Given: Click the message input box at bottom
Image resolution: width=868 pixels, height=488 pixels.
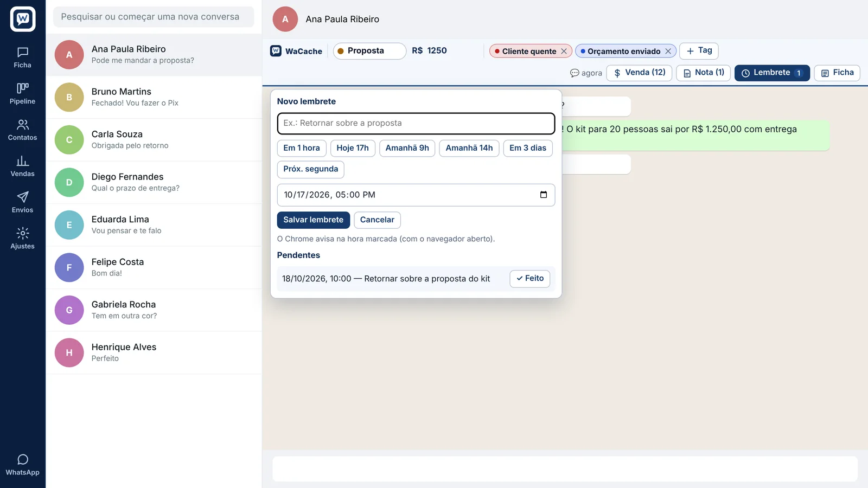Looking at the screenshot, I should pos(565,469).
